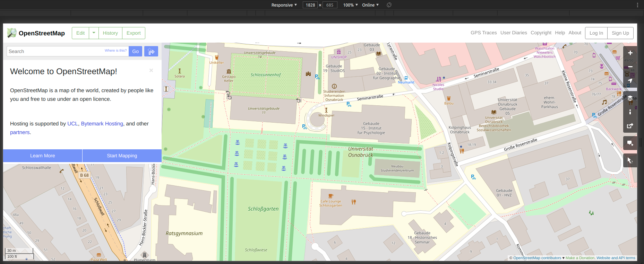
Task: Click the OpenStreetMap contributors link
Action: [537, 258]
